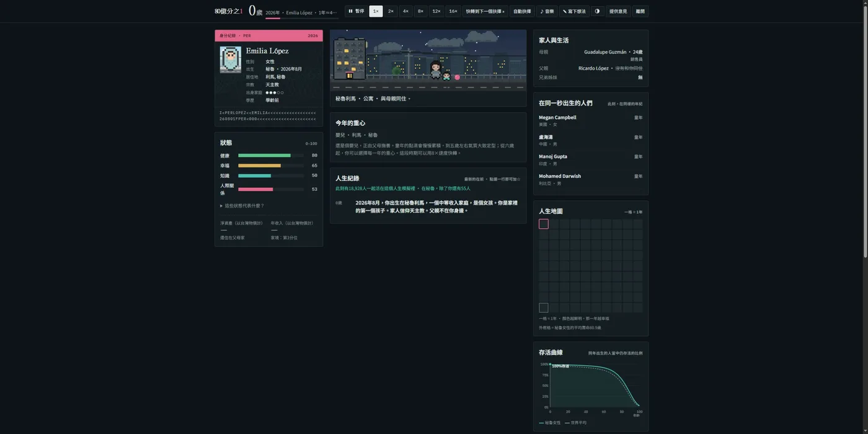Viewport: 868px width, 434px height.
Task: Click the age progress bar under header
Action: pyautogui.click(x=302, y=19)
